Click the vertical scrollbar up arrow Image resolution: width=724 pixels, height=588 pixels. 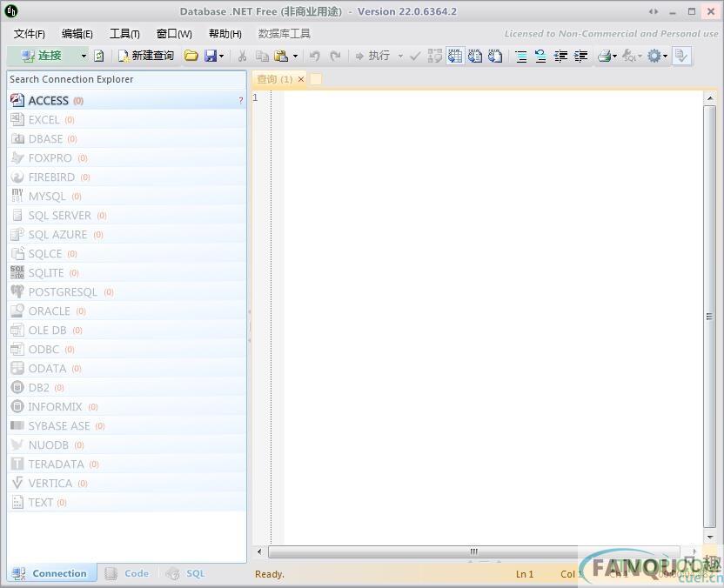pyautogui.click(x=710, y=98)
